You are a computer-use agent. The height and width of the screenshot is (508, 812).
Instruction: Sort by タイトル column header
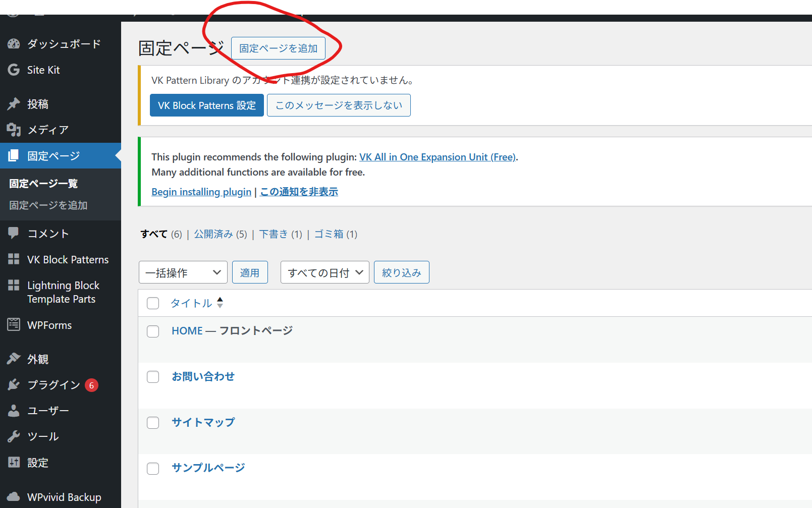click(191, 303)
